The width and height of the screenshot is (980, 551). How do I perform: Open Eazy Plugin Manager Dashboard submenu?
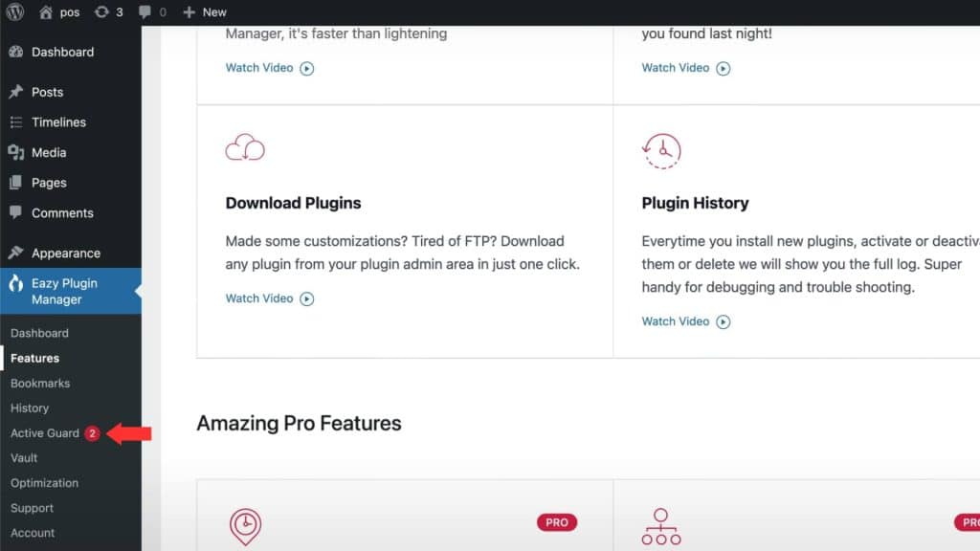39,333
